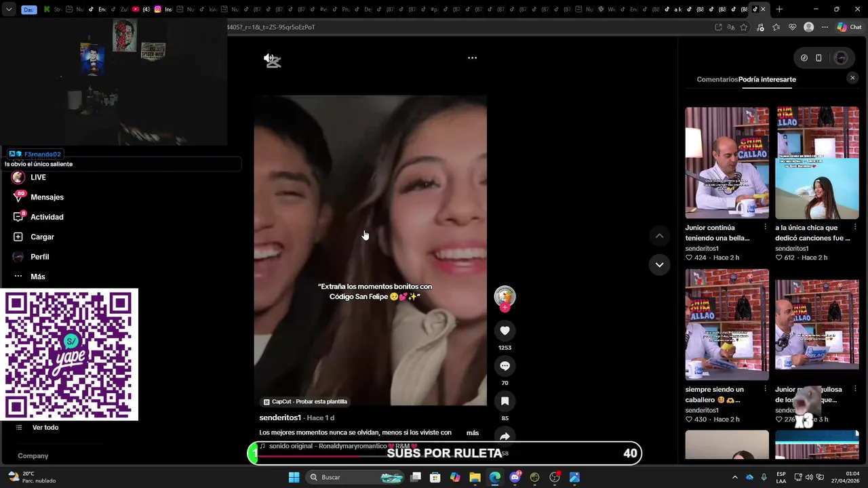868x488 pixels.
Task: Open the three-dot options above the video
Action: pos(472,58)
